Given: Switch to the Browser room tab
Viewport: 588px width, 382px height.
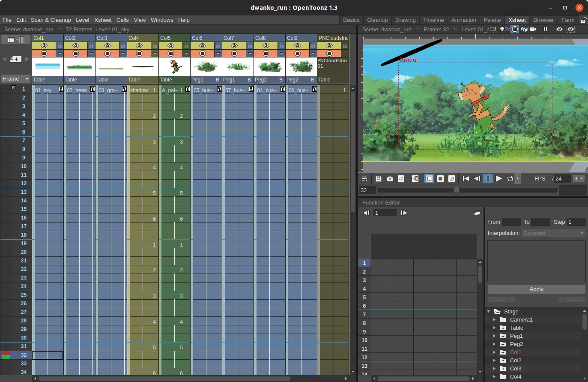Looking at the screenshot, I should (543, 20).
